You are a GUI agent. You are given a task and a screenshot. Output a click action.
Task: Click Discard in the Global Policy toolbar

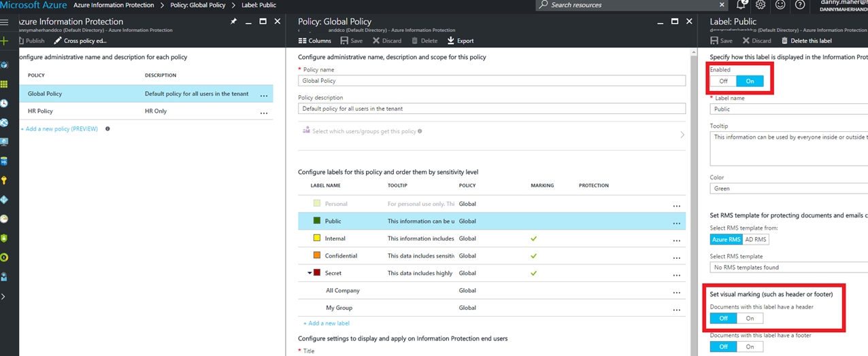click(387, 41)
